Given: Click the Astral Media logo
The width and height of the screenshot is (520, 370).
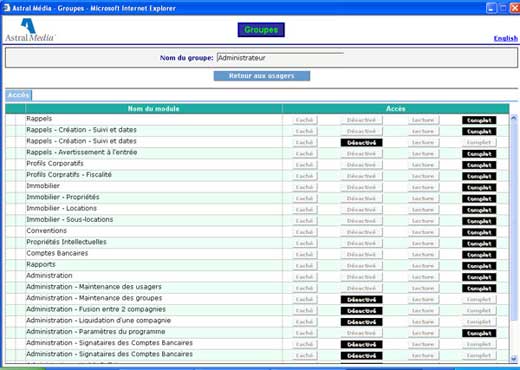Looking at the screenshot, I should tap(30, 30).
